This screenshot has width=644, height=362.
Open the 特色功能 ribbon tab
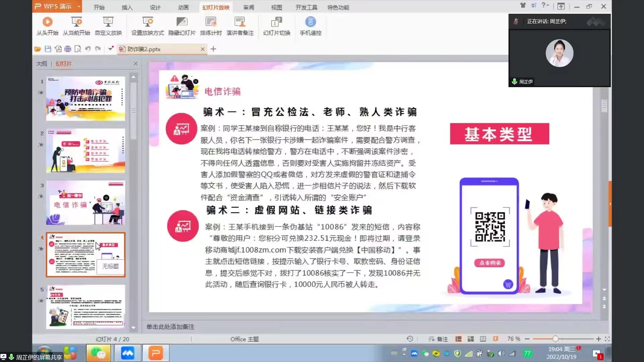tap(338, 7)
